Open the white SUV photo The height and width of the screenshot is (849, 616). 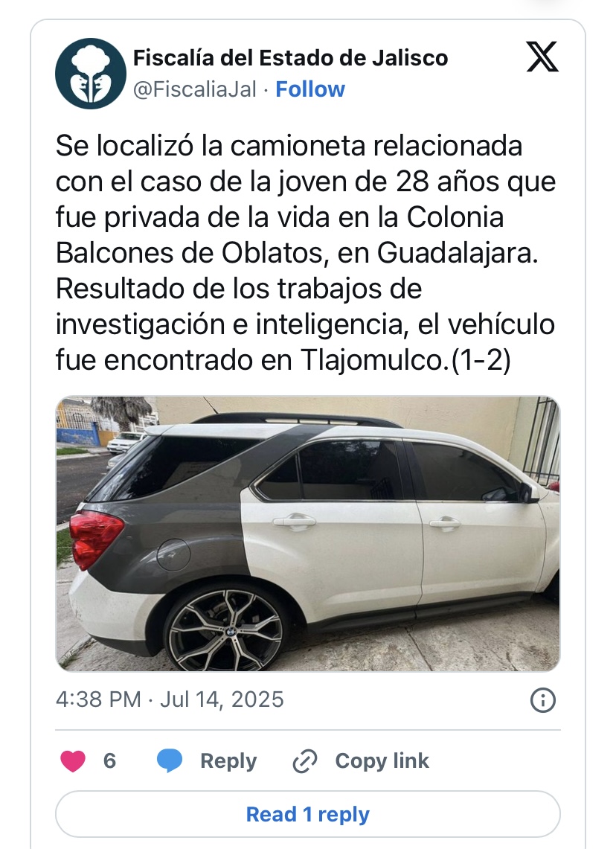(308, 534)
